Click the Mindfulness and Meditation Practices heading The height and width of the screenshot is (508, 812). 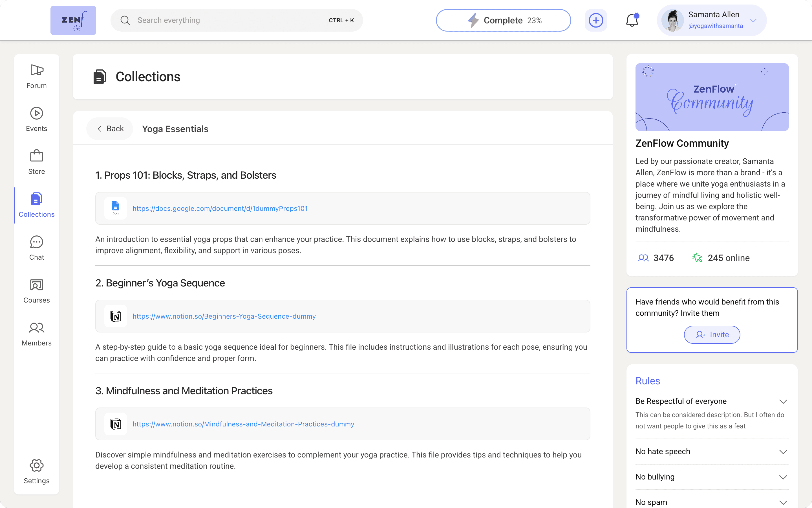184,391
